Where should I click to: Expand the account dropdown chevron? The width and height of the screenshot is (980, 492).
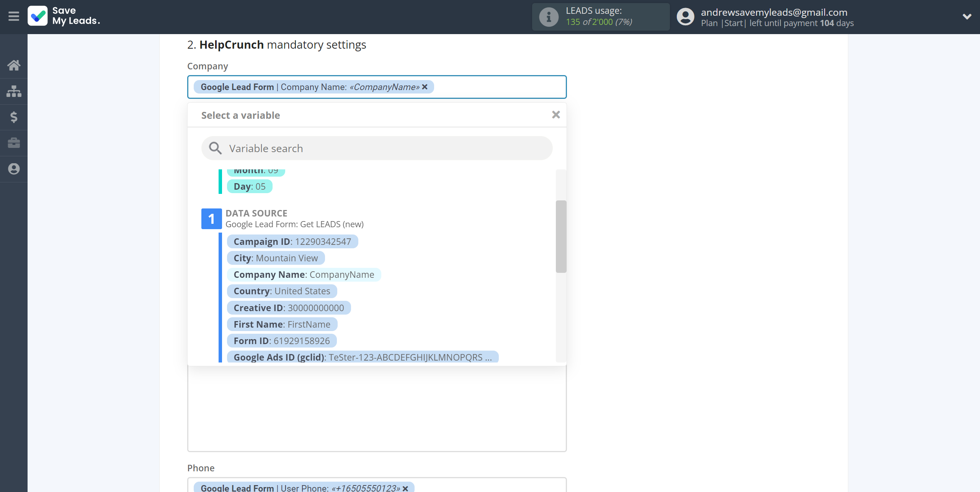(x=967, y=16)
